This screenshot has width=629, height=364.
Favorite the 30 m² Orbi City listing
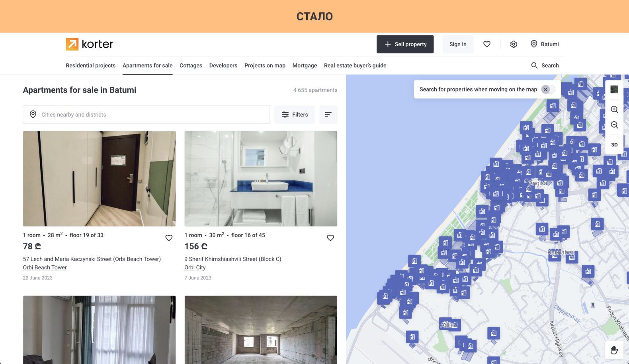pos(330,238)
